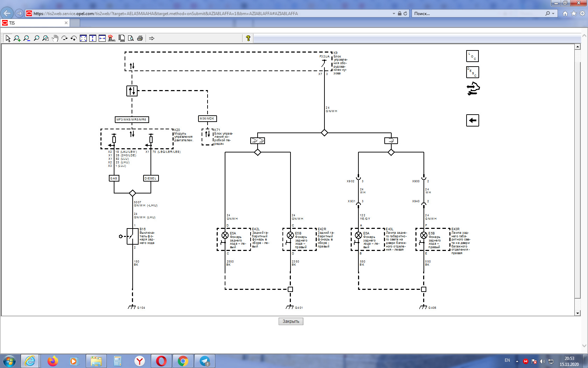Click the K9 body control module label
This screenshot has width=588, height=368.
tap(340, 63)
